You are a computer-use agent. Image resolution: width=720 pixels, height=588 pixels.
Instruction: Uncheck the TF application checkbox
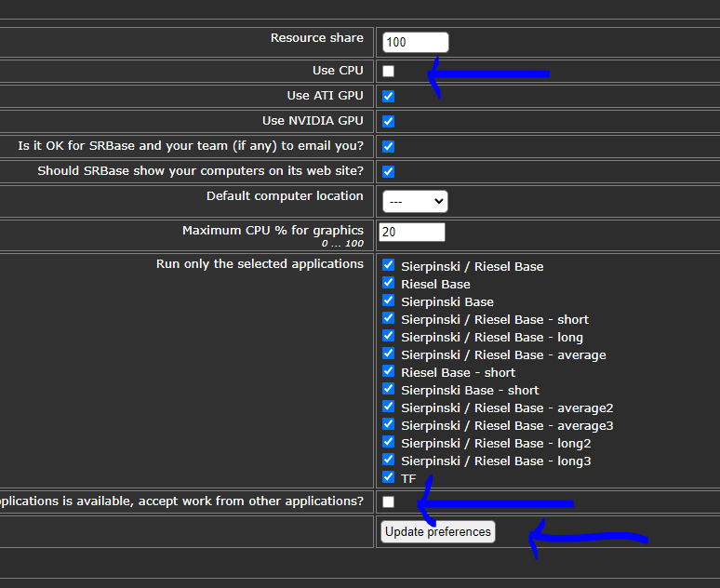pos(388,477)
